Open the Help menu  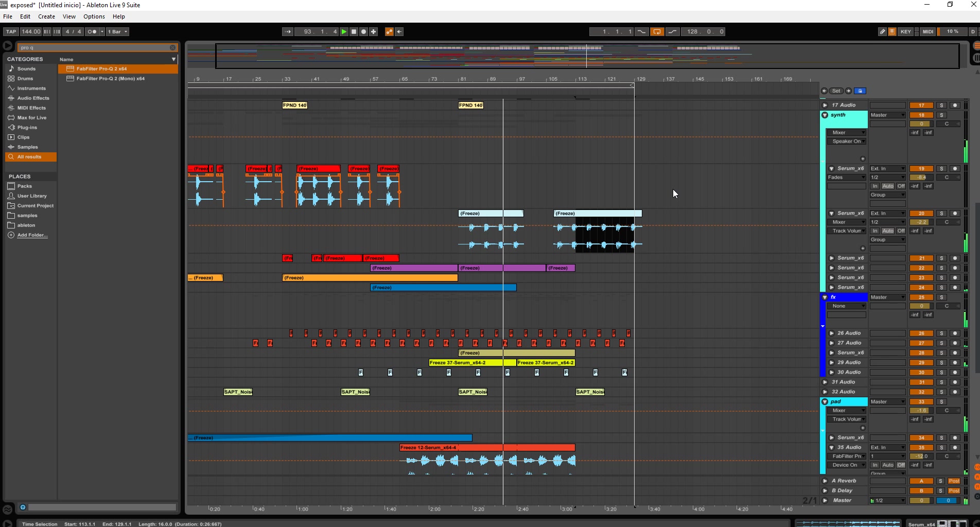click(x=119, y=16)
